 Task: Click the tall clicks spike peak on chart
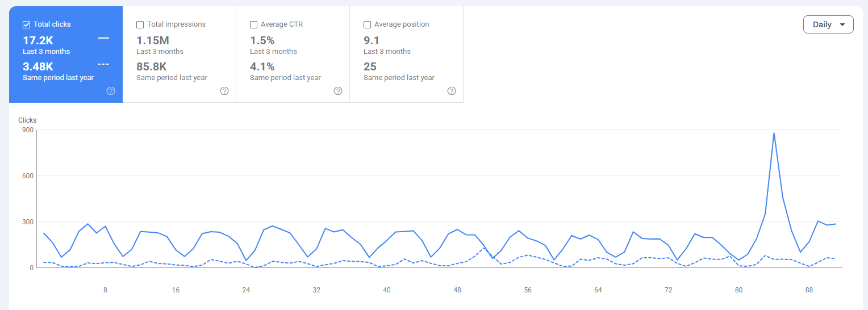[774, 133]
